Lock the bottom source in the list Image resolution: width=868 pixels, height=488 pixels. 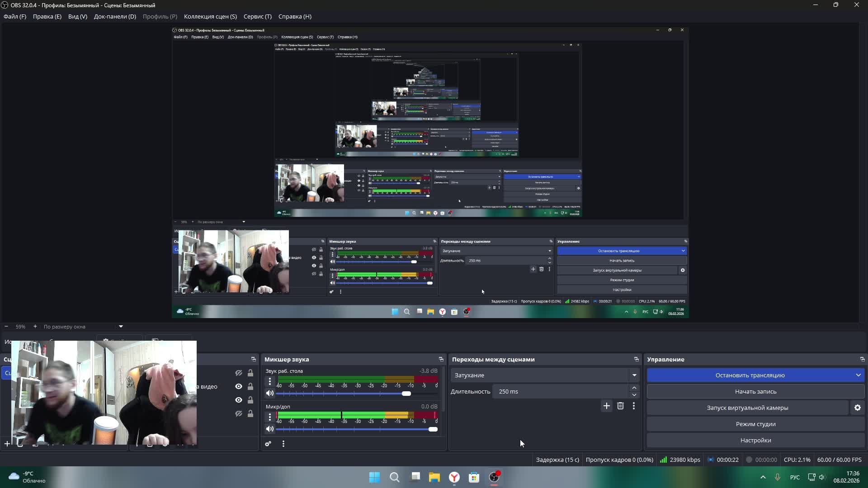pos(250,413)
